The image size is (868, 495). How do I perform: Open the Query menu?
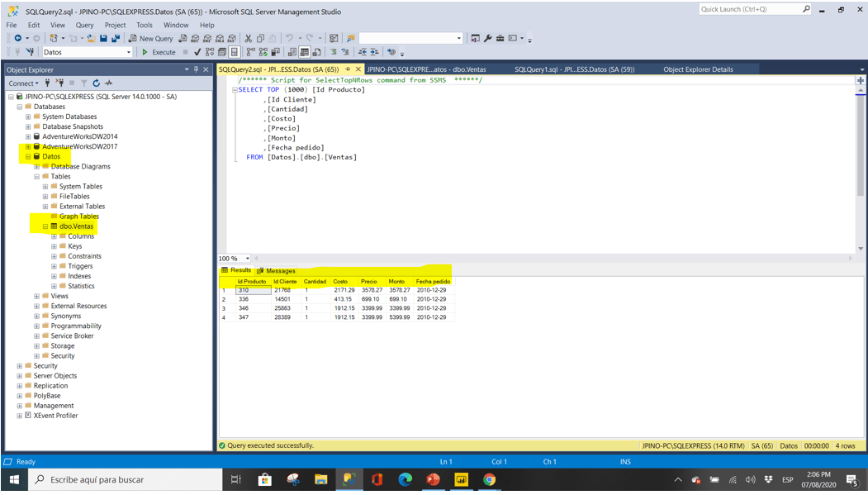coord(84,25)
